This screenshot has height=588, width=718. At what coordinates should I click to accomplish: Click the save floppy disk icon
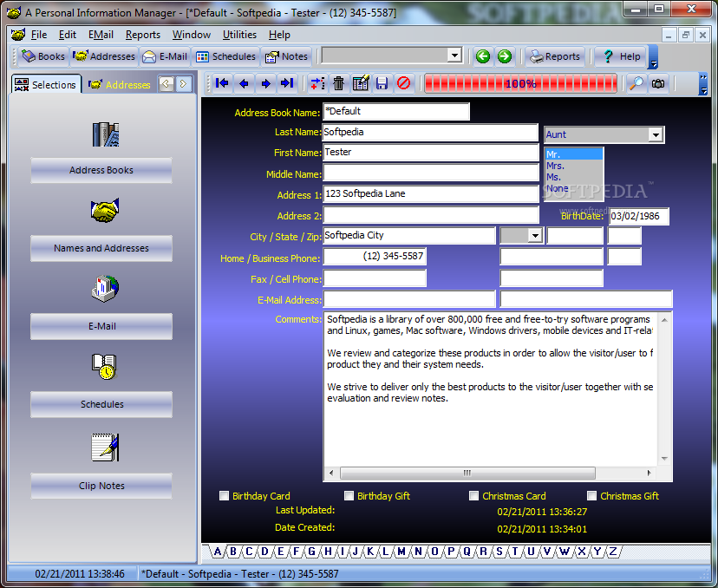382,83
